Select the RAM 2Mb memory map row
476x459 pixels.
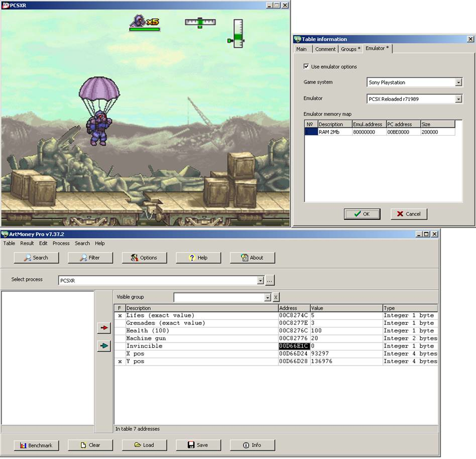pyautogui.click(x=380, y=132)
